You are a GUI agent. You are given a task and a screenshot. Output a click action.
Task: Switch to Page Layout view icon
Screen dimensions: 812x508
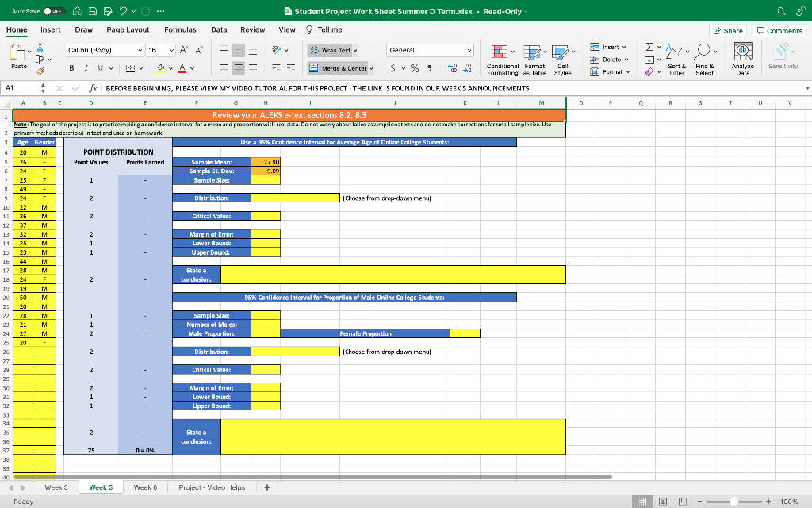tap(662, 502)
